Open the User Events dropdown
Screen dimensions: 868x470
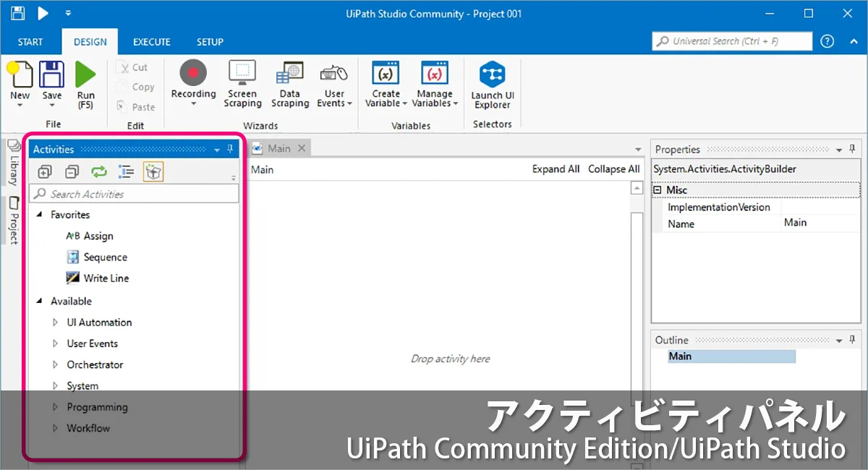click(334, 84)
